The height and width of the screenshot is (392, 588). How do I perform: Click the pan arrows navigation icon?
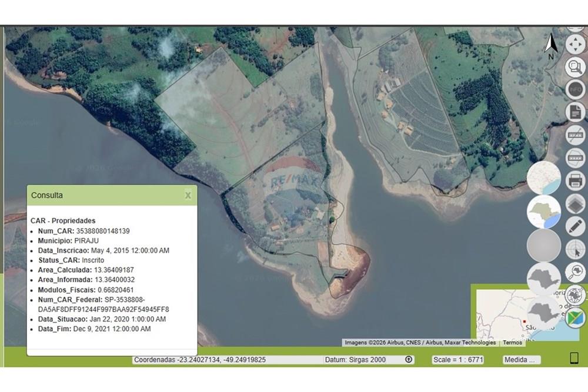[x=575, y=44]
